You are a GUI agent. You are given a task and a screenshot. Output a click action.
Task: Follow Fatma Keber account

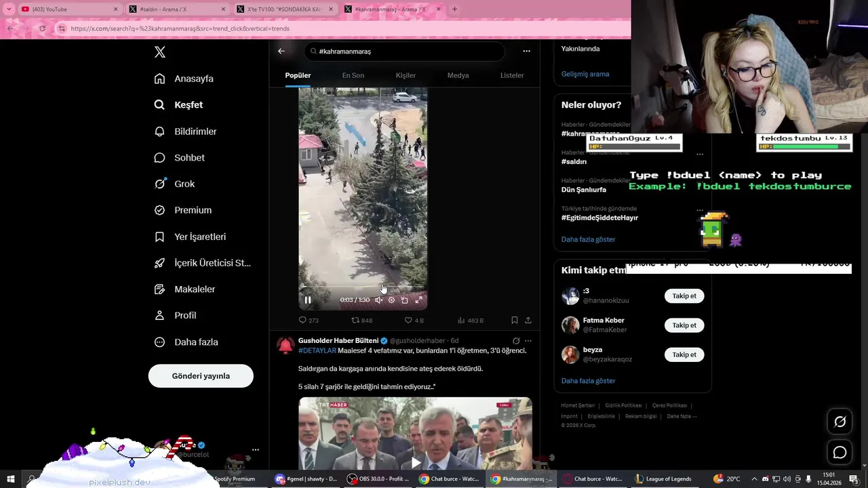click(x=684, y=325)
